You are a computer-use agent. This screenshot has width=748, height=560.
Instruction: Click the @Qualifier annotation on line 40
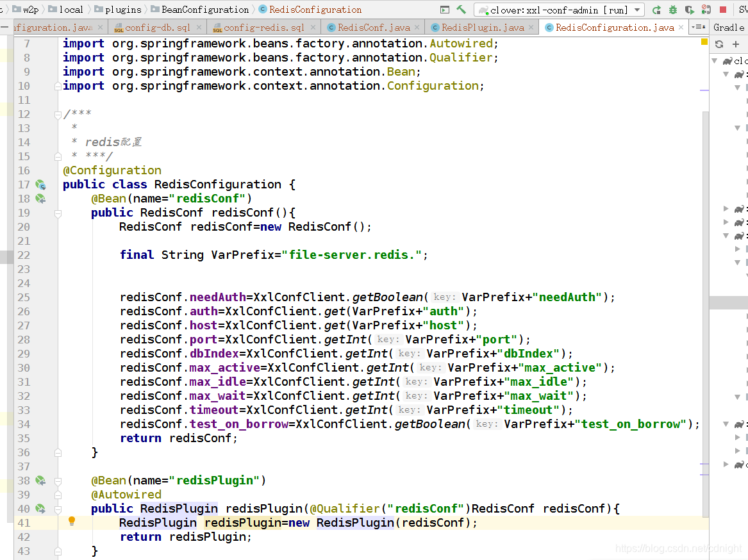pos(345,509)
